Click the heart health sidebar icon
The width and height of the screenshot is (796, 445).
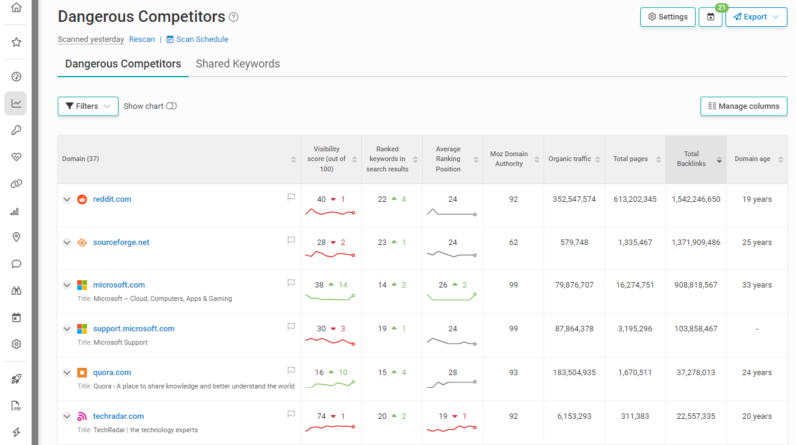point(16,157)
